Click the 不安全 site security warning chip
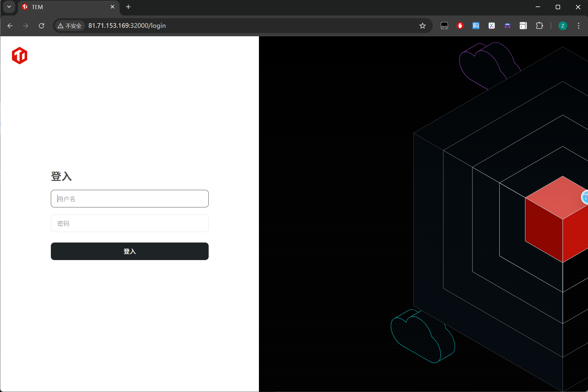588x392 pixels. tap(70, 26)
